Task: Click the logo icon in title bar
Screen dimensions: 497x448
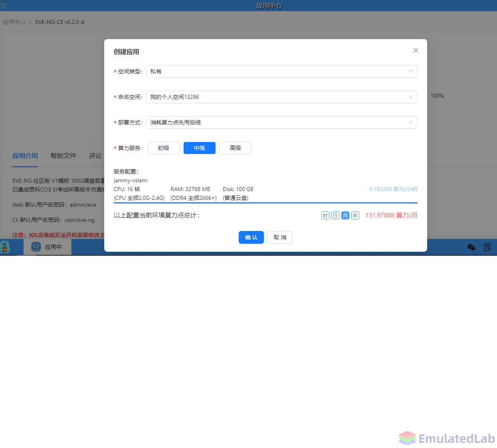Action: click(x=3, y=5)
